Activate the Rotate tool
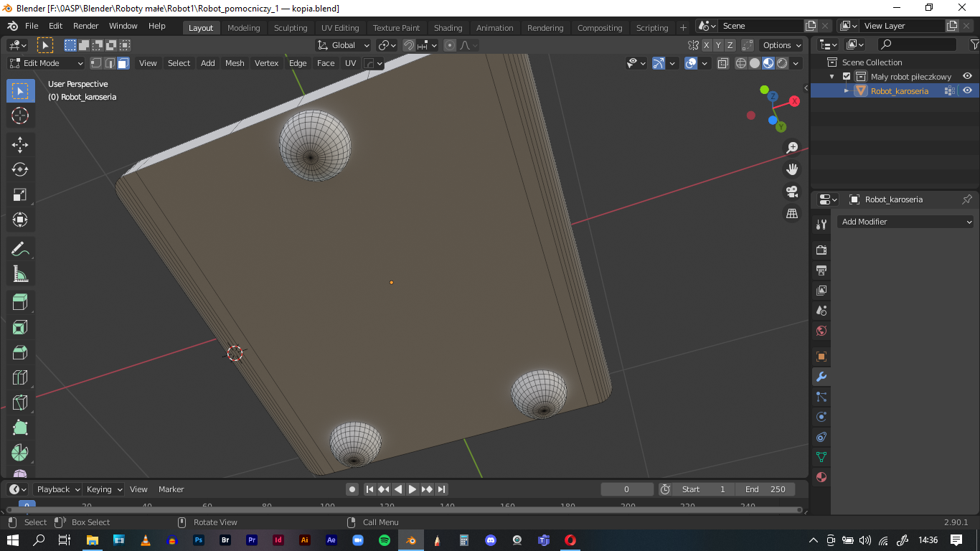Viewport: 980px width, 551px height. click(x=20, y=169)
